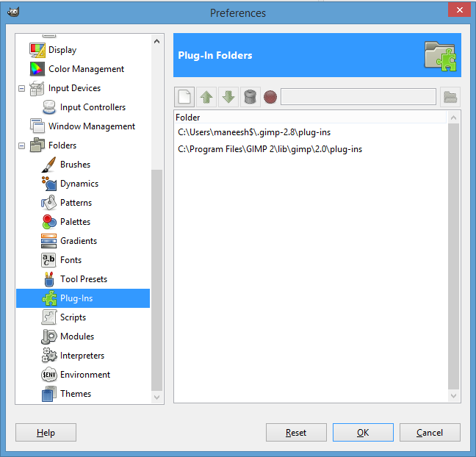The image size is (476, 457).
Task: Click the Cancel button
Action: [x=430, y=433]
